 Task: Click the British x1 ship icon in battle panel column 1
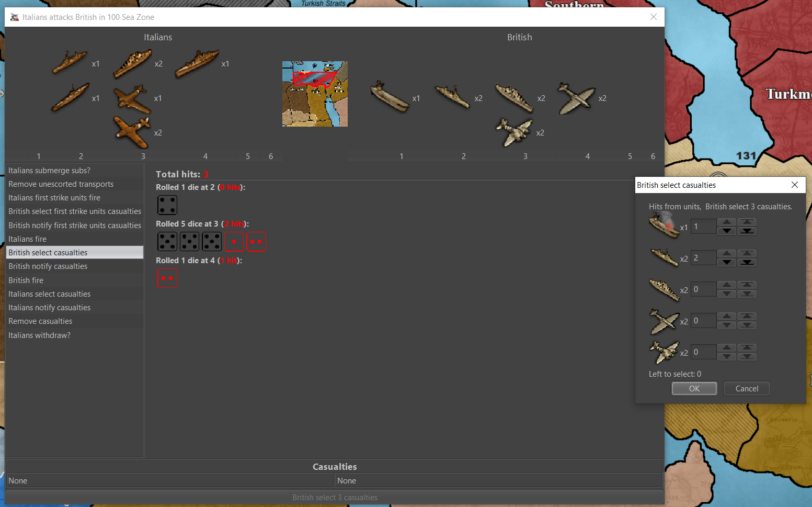[390, 97]
